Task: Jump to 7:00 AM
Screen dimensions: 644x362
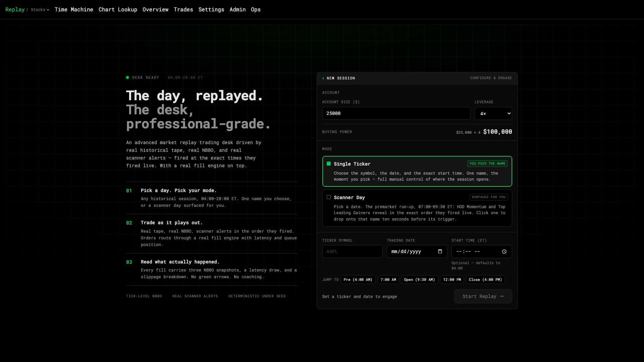Action: (388, 280)
